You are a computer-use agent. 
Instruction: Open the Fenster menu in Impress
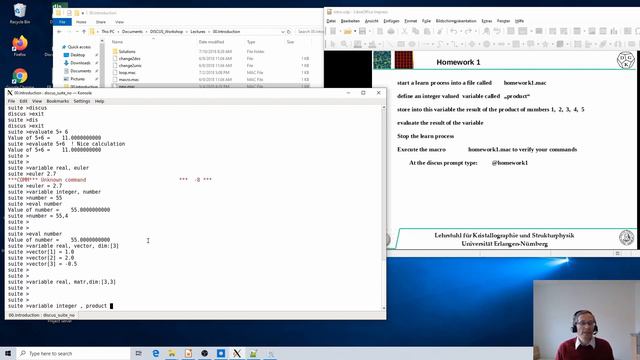[x=503, y=21]
